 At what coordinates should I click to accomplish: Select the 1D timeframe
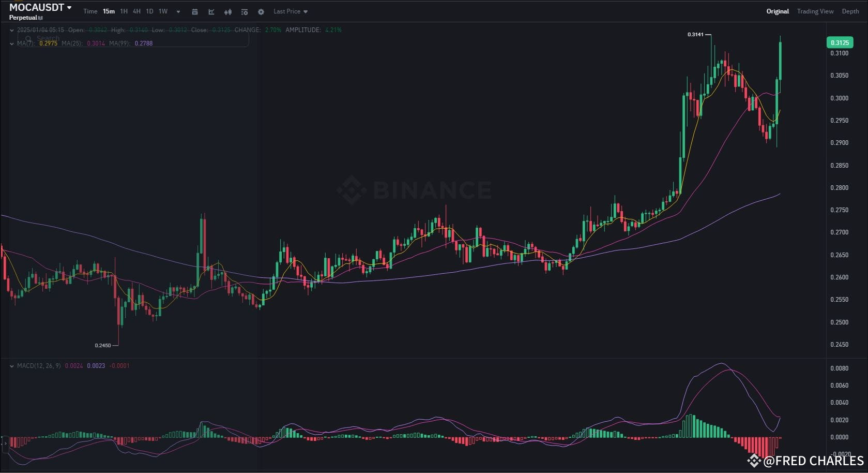(149, 11)
